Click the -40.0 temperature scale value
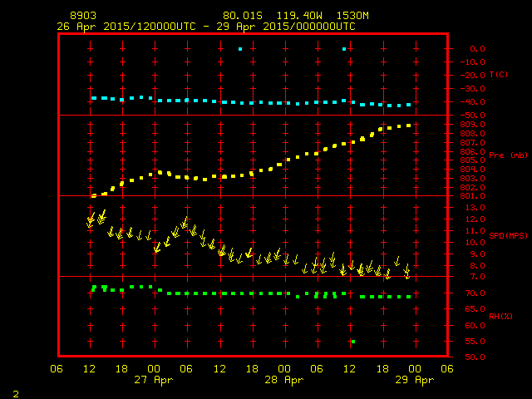 click(473, 102)
